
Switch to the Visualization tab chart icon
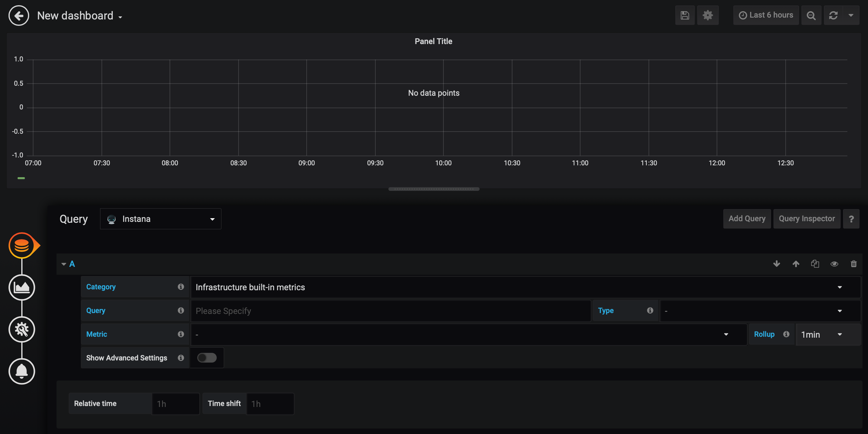click(22, 288)
